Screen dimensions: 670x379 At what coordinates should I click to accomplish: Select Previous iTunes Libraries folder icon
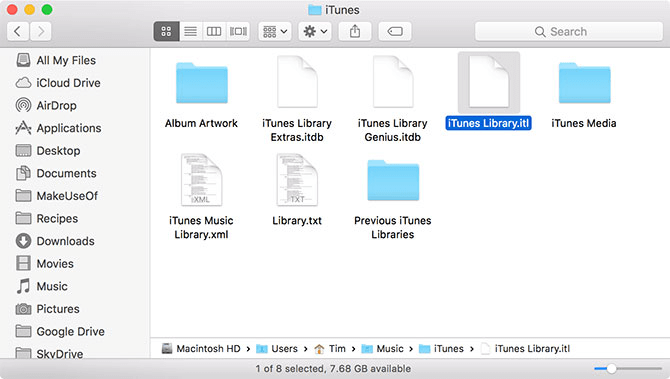click(x=393, y=180)
